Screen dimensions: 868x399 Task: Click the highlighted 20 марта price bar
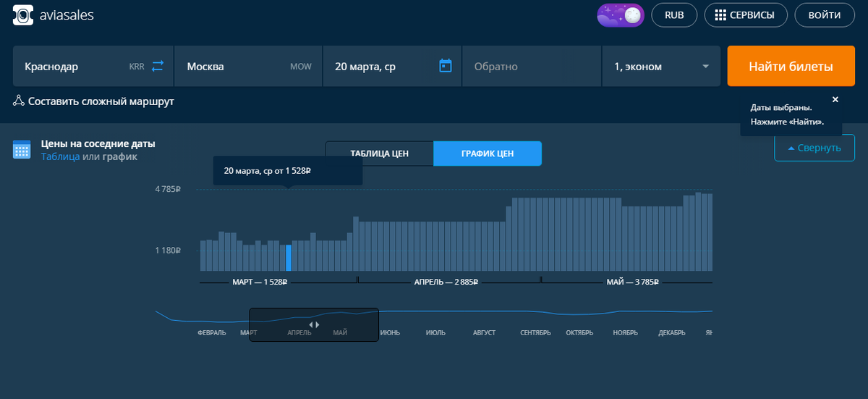(289, 258)
